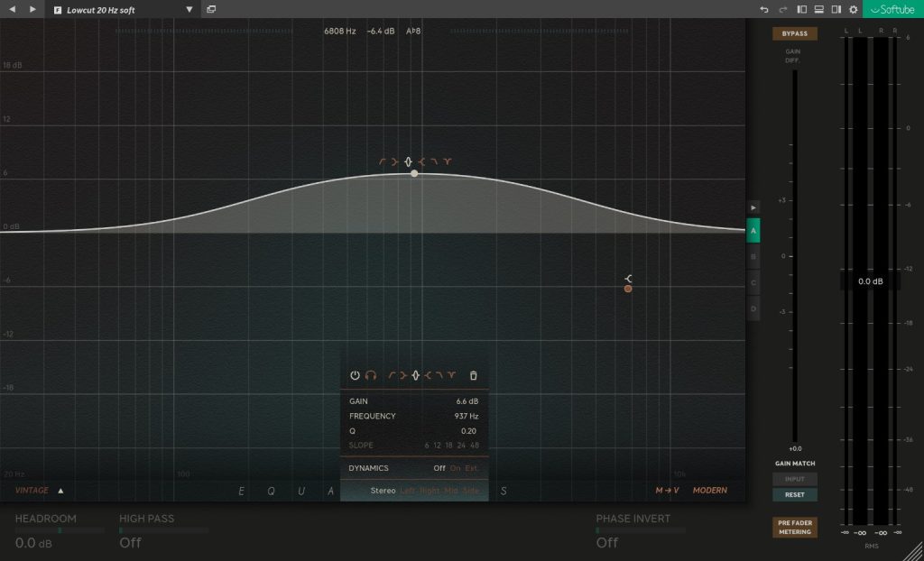Click the undo arrow in top bar
This screenshot has width=924, height=561.
pyautogui.click(x=764, y=9)
